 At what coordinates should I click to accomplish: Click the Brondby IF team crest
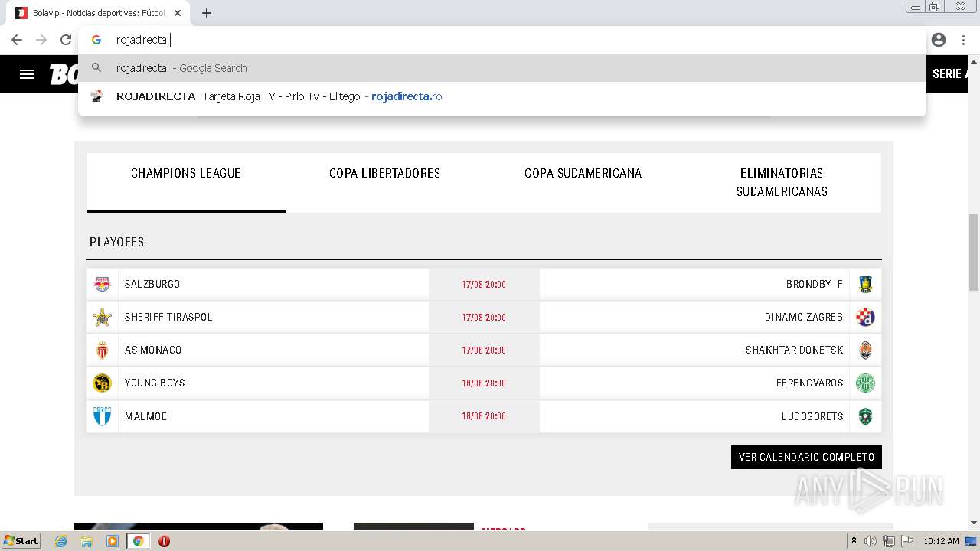pyautogui.click(x=865, y=284)
